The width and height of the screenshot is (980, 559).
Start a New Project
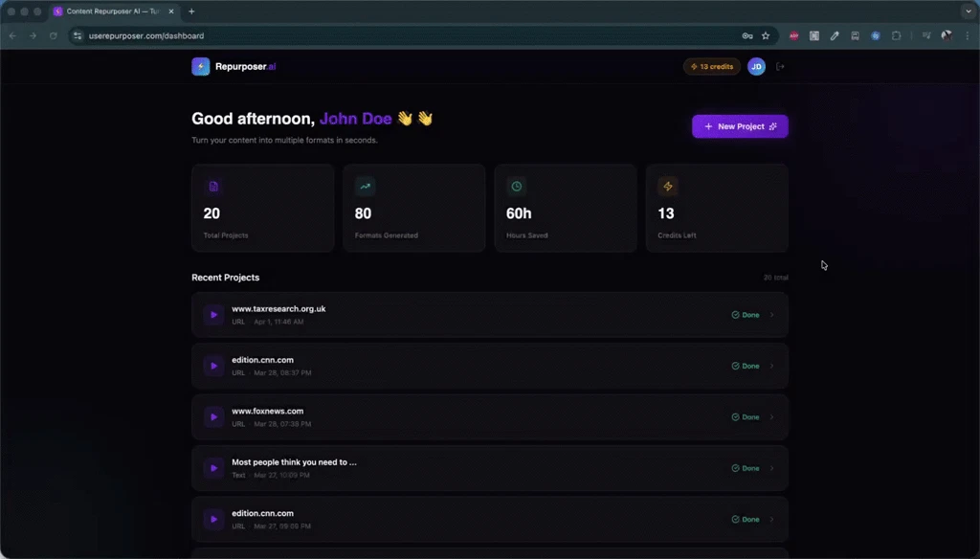[740, 126]
